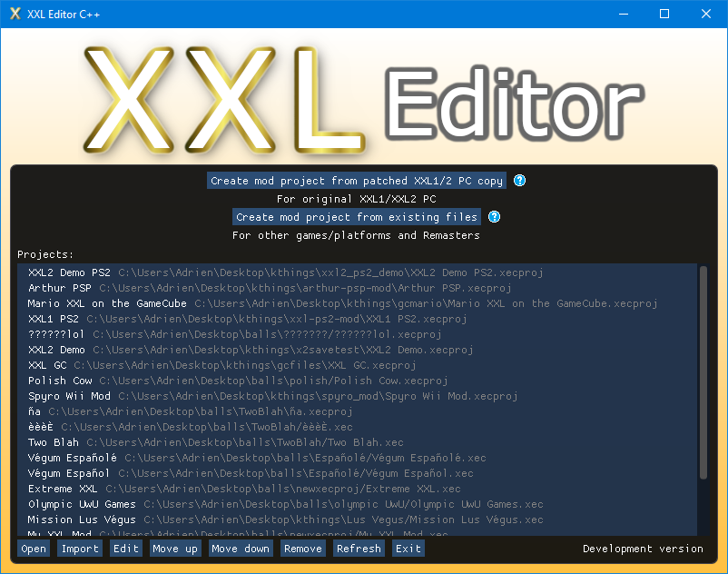Select the XXL2 Demo x2savetest project
728x574 pixels.
click(x=357, y=350)
